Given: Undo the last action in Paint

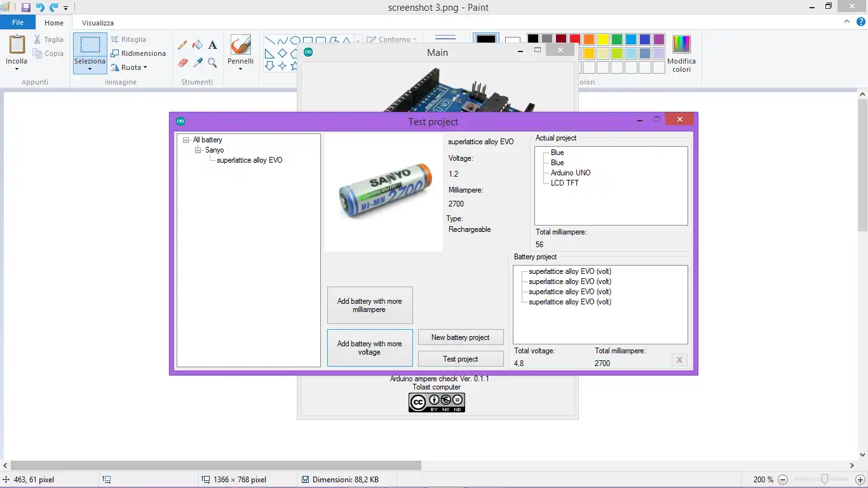Looking at the screenshot, I should pyautogui.click(x=39, y=8).
